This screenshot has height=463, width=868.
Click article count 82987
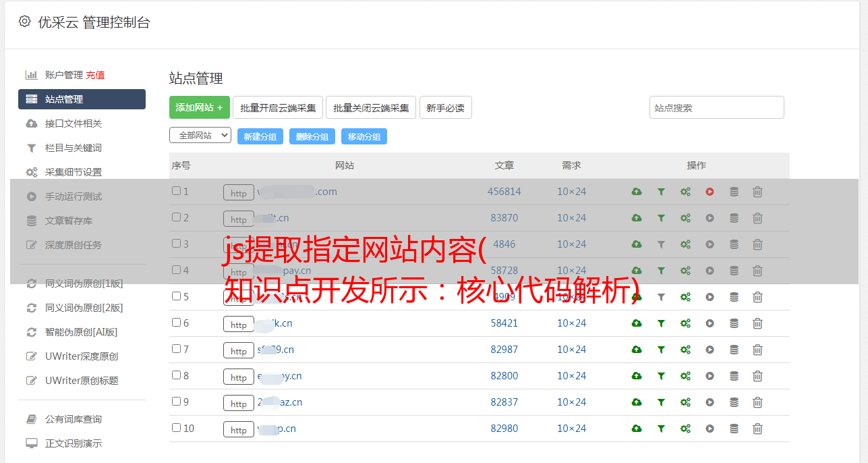point(504,350)
